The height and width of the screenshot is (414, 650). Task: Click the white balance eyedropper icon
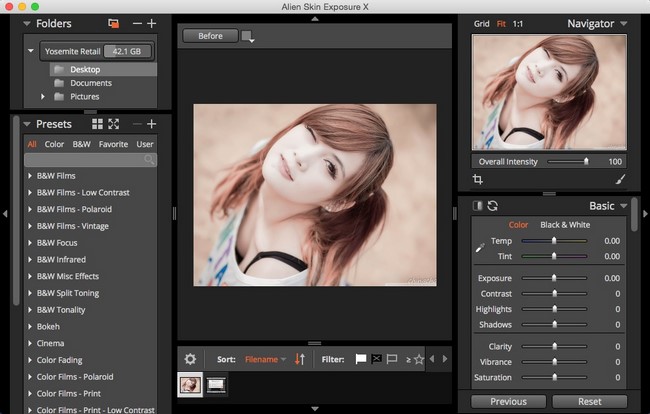click(x=479, y=247)
